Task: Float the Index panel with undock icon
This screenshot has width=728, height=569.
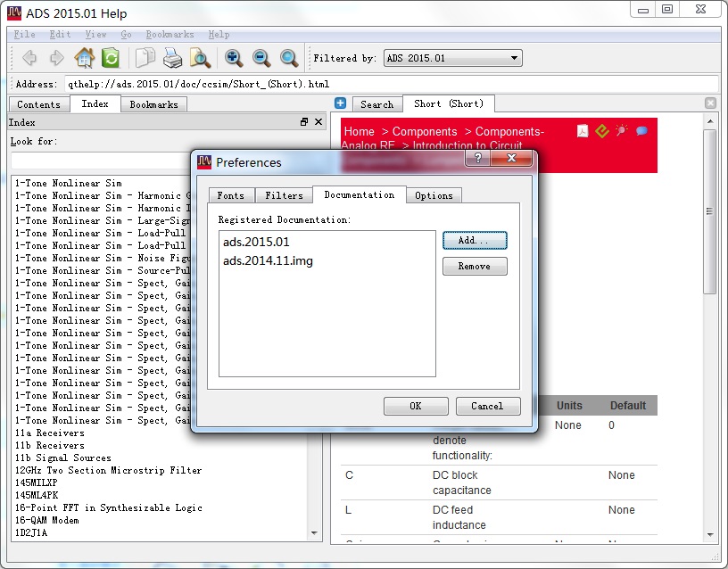Action: (304, 122)
